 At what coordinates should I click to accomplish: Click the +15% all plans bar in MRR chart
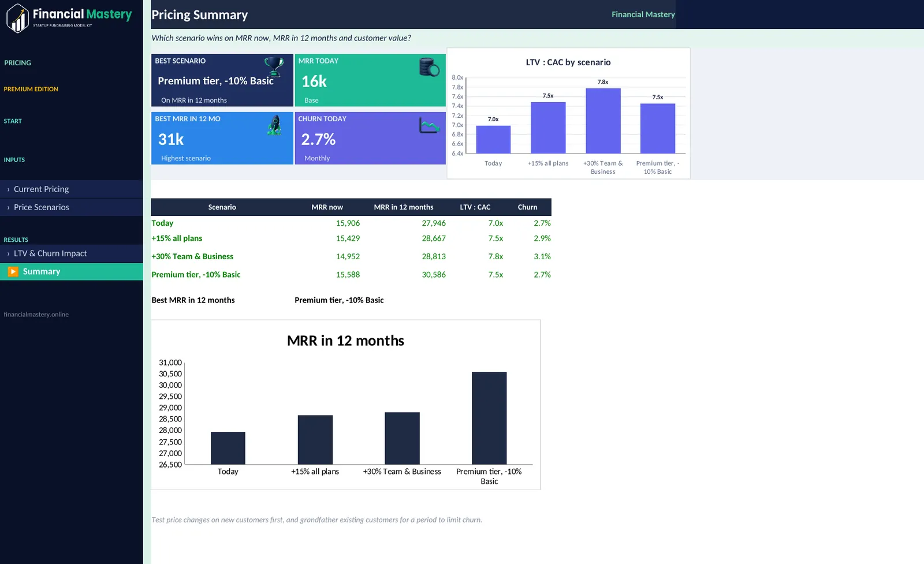pos(315,439)
